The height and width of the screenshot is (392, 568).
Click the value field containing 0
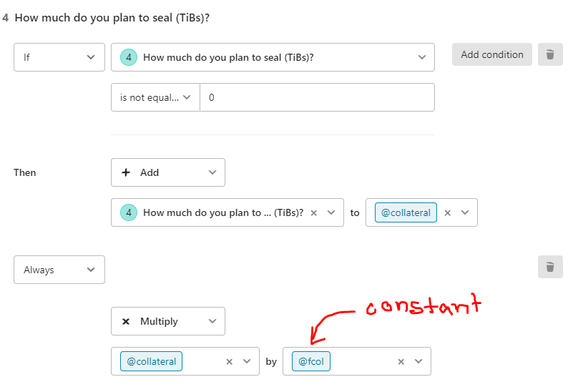[318, 97]
